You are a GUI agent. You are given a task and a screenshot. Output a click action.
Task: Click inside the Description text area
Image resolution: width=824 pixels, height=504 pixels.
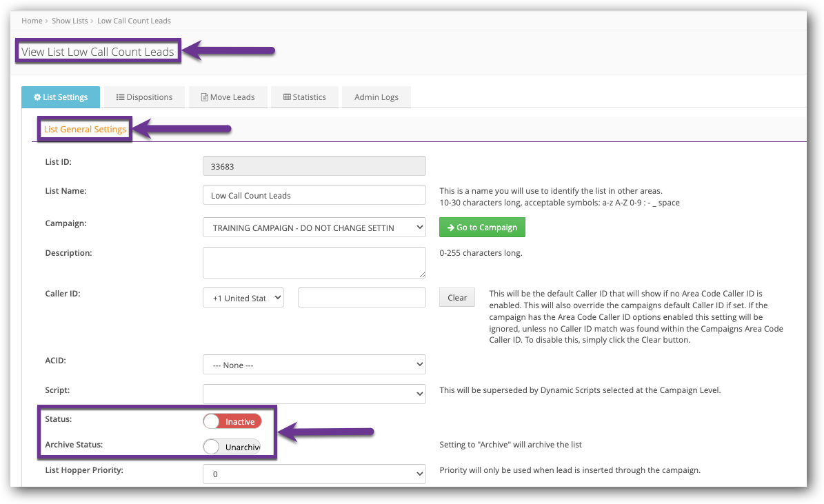pyautogui.click(x=314, y=263)
